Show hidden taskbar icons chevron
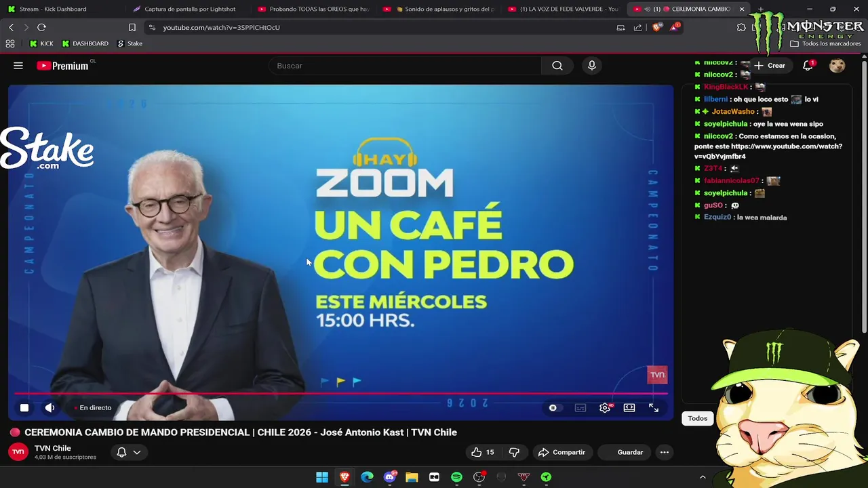 [x=703, y=477]
